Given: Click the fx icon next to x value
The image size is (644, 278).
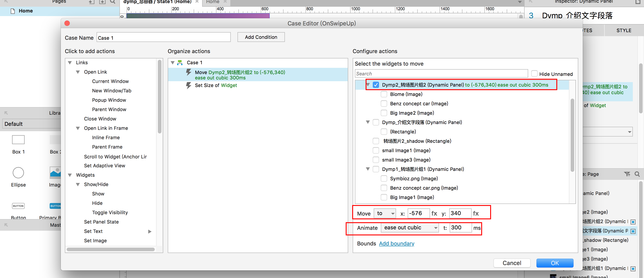Looking at the screenshot, I should coord(434,213).
